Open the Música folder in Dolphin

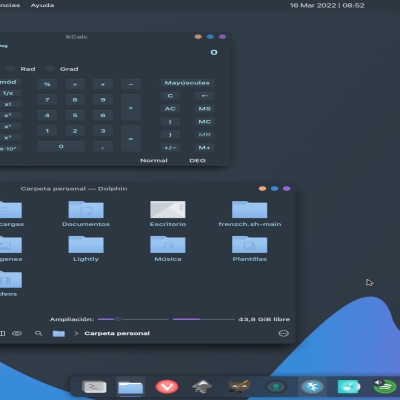click(168, 249)
